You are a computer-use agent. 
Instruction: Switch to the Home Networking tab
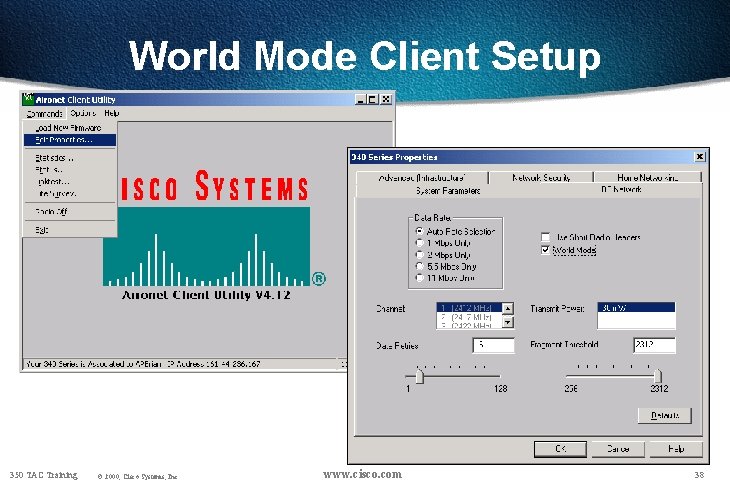click(648, 178)
